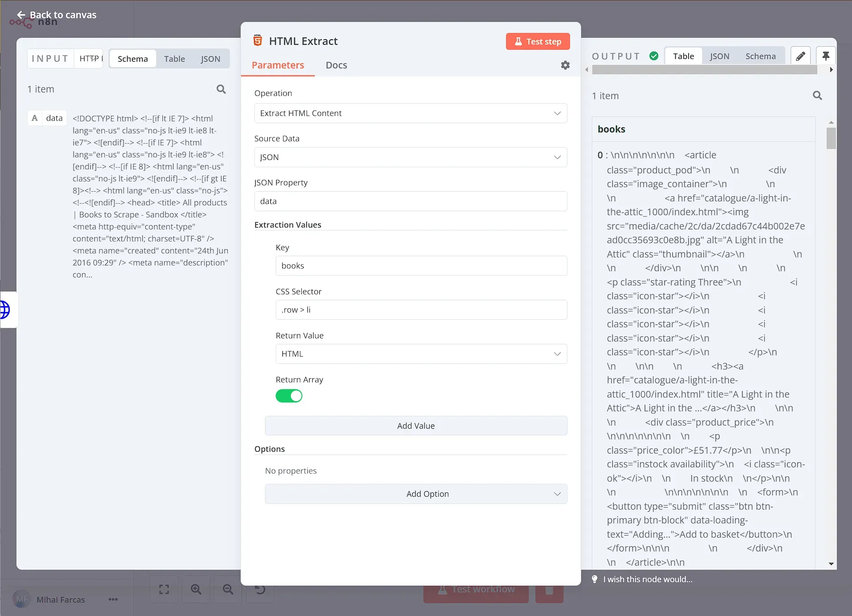Viewport: 852px width, 616px height.
Task: Pin the output data
Action: pyautogui.click(x=826, y=55)
